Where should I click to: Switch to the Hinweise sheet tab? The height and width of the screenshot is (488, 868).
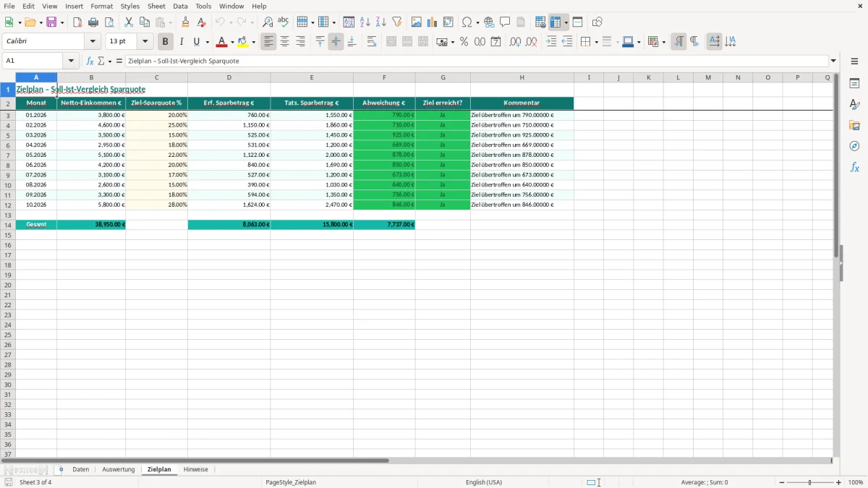point(196,469)
